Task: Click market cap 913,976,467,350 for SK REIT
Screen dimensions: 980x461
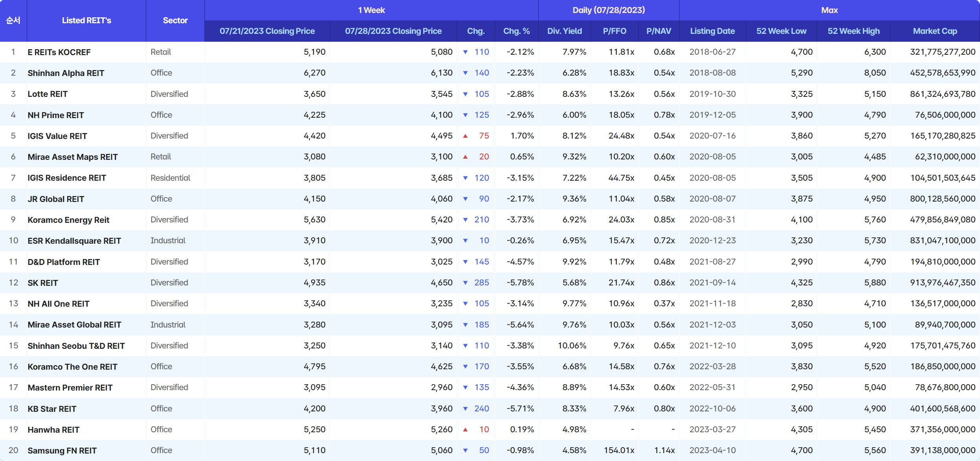Action: tap(943, 283)
